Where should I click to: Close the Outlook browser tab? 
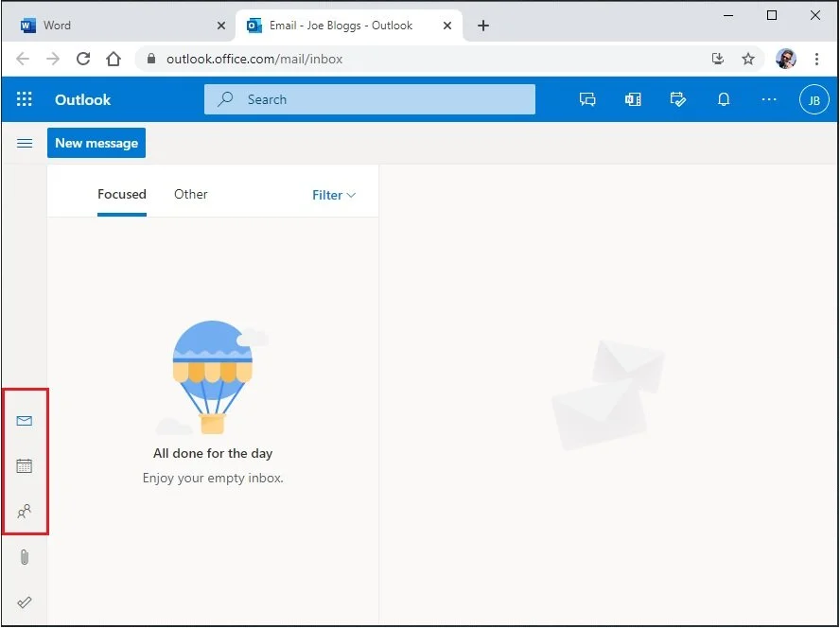(x=447, y=26)
